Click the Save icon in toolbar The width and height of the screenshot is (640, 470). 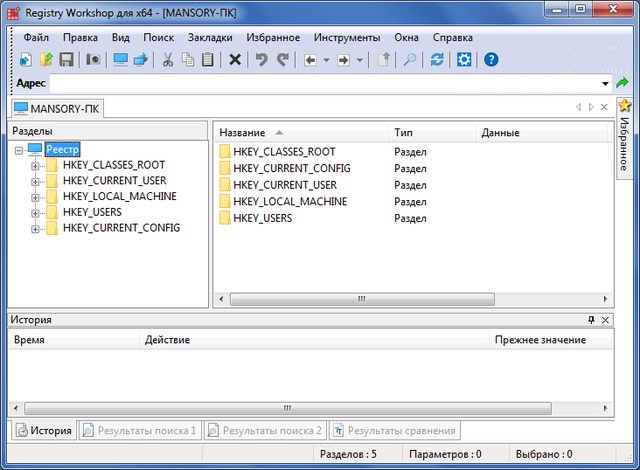tap(66, 60)
